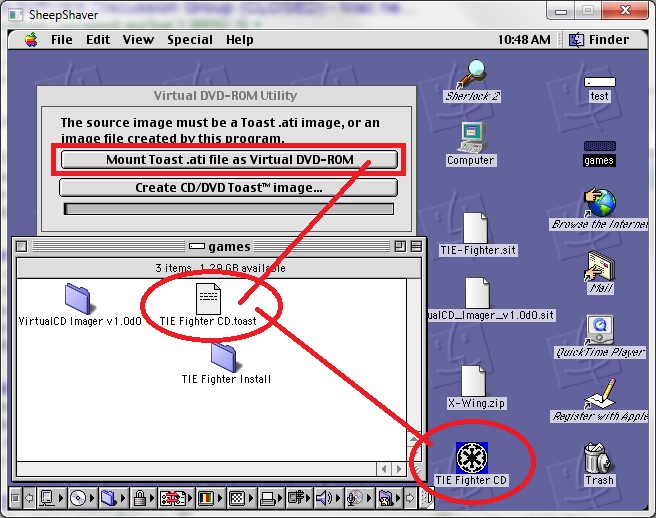Viewport: 656px width, 518px height.
Task: Click the 10:48 AM menu bar clock
Action: tap(524, 40)
